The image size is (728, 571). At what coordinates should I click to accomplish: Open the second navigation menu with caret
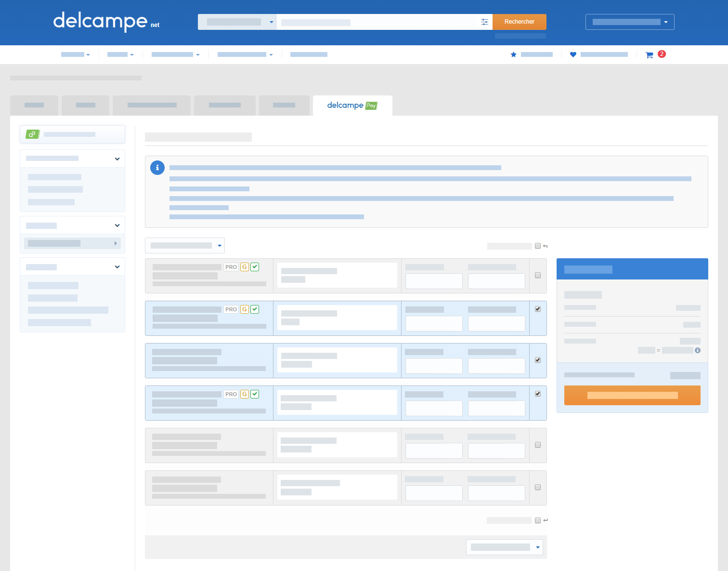pos(120,54)
